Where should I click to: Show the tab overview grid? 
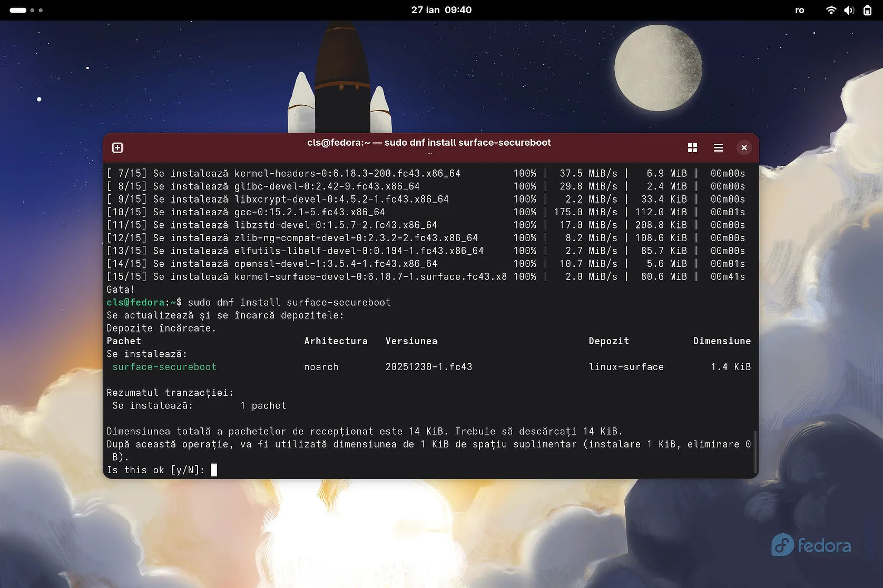coord(692,148)
